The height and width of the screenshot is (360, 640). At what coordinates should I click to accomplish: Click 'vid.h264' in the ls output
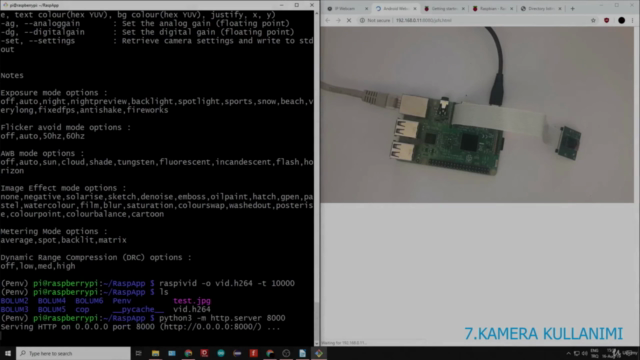click(x=192, y=309)
